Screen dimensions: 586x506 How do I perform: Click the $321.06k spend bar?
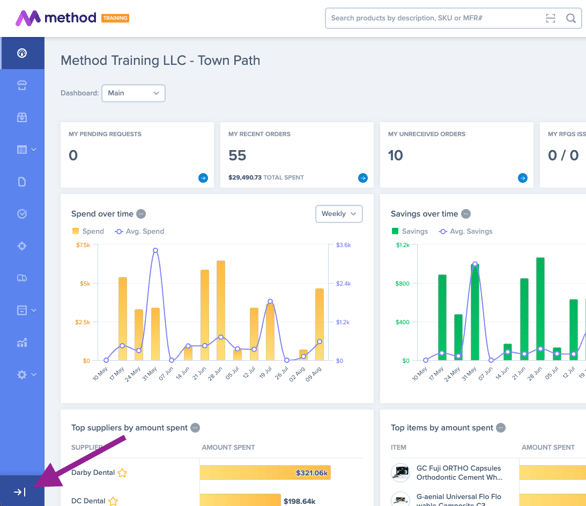[265, 473]
